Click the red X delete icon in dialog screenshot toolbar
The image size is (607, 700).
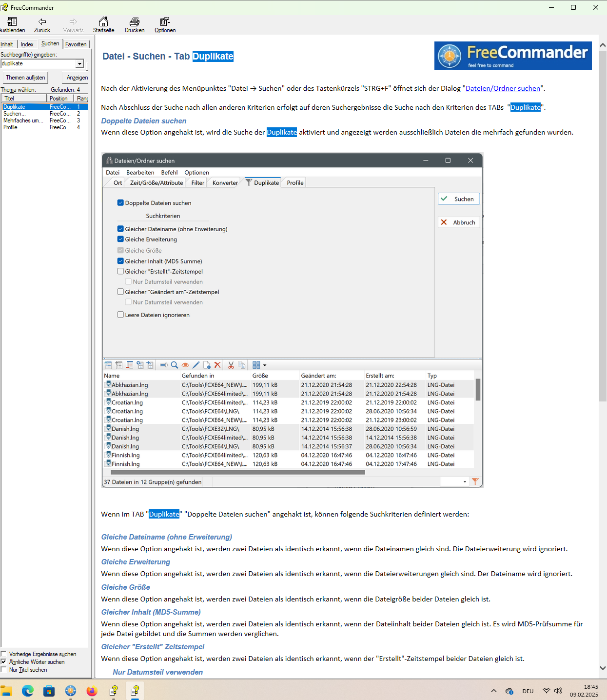point(217,365)
